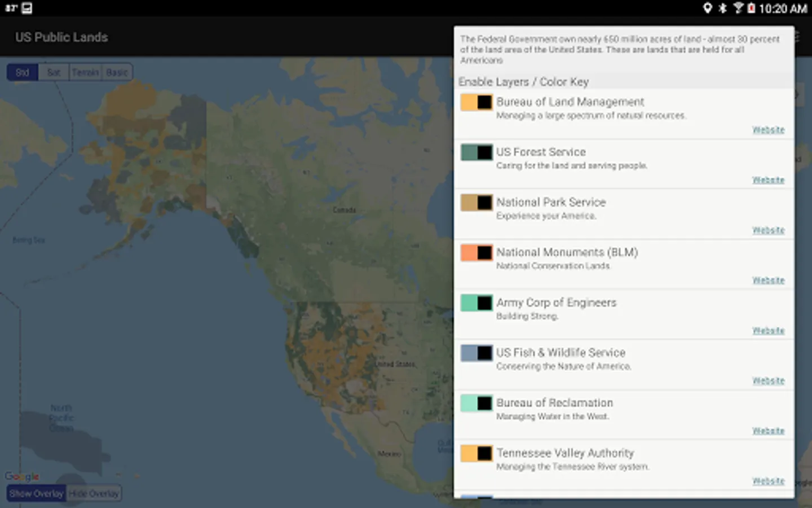Image resolution: width=812 pixels, height=508 pixels.
Task: Click 'Bureau of Reclamation' title text
Action: [554, 403]
